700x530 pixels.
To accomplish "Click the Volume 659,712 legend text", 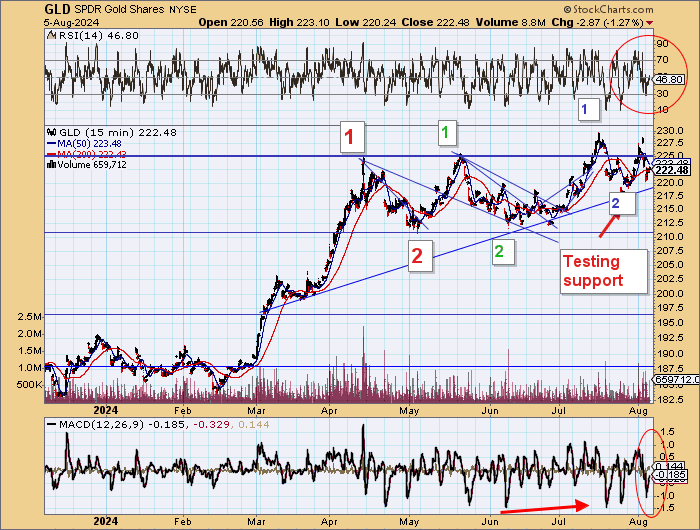I will (92, 165).
